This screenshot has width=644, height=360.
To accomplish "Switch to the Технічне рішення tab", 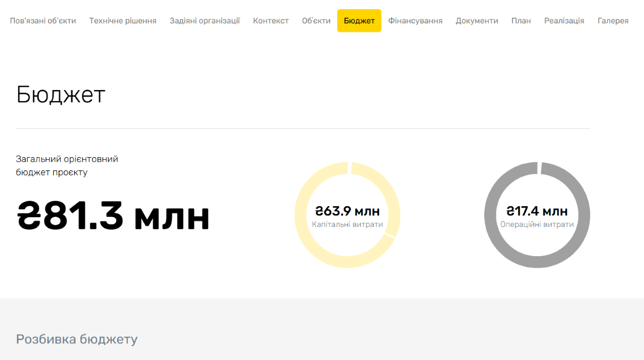I will (x=123, y=21).
